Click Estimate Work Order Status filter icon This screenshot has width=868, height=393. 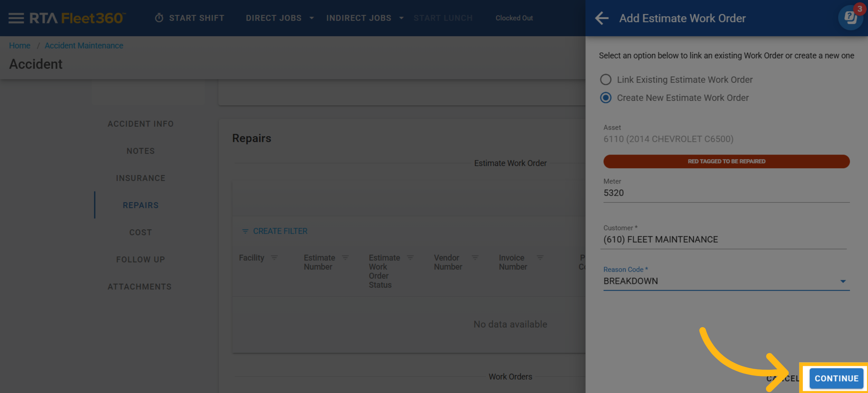[x=410, y=258]
